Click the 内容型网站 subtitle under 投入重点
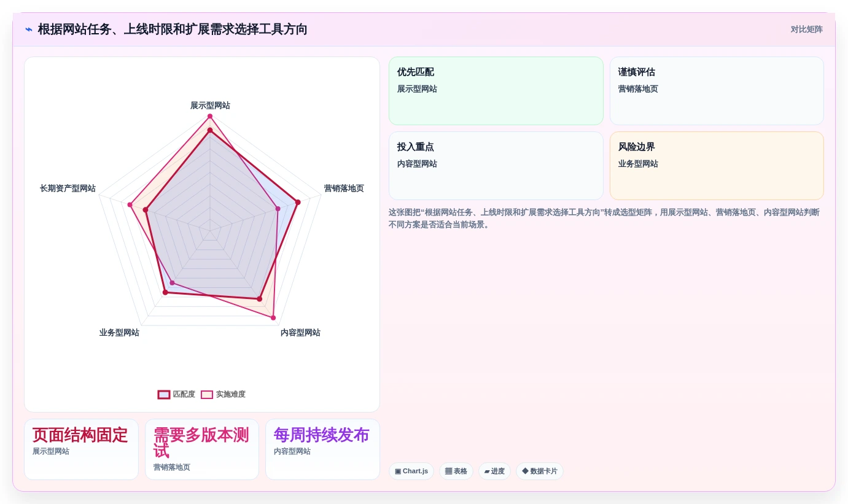Screen dimensions: 848x504 tap(417, 164)
